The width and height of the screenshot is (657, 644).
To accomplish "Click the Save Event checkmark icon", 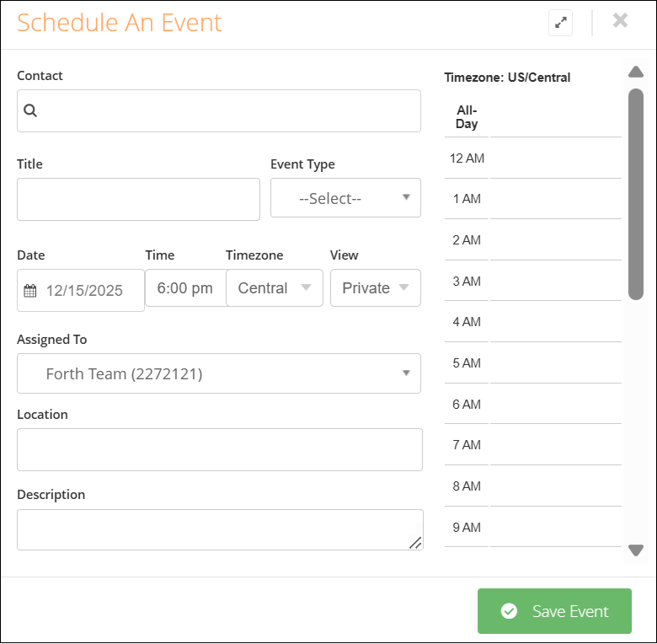I will click(509, 611).
